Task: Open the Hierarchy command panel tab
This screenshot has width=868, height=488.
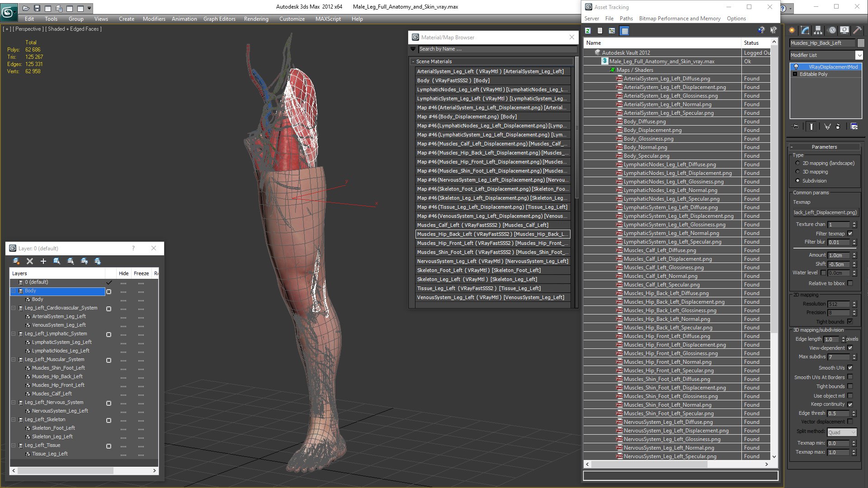Action: point(818,30)
